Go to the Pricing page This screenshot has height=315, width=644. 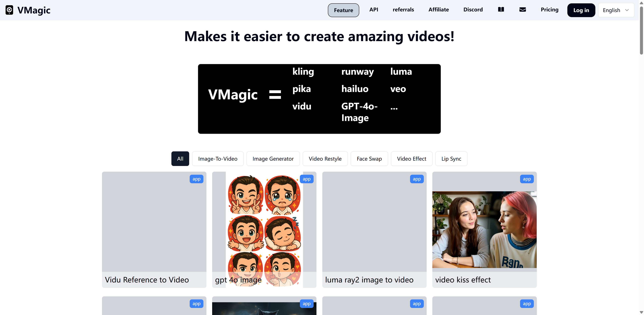pos(549,10)
